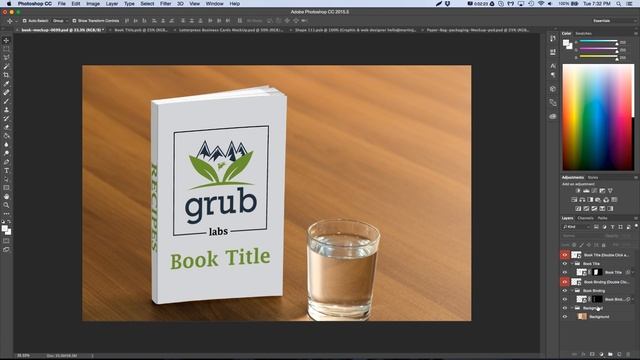Select the Pen tool
Image resolution: width=640 pixels, height=360 pixels.
point(6,162)
